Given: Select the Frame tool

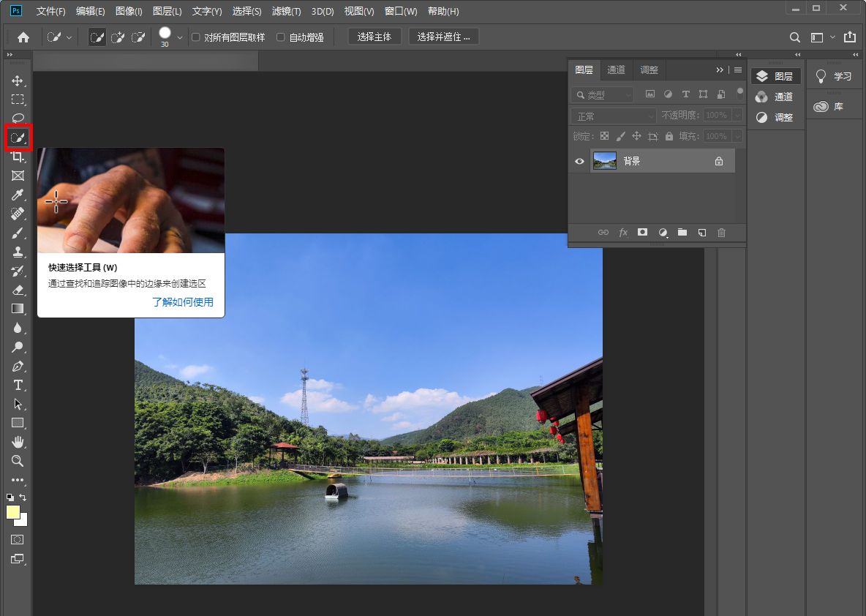Looking at the screenshot, I should pos(18,176).
